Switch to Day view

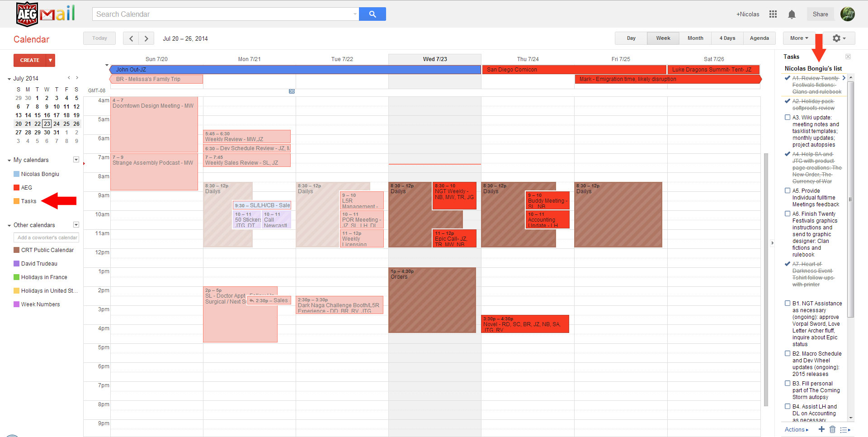(631, 38)
